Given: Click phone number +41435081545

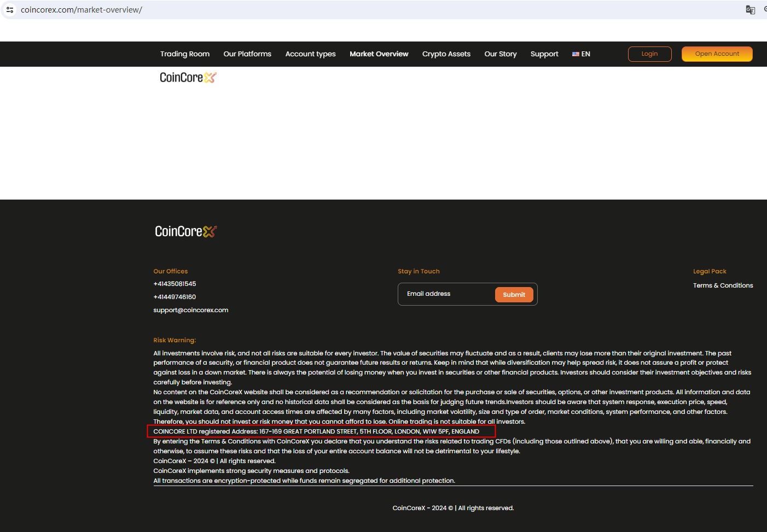Looking at the screenshot, I should pyautogui.click(x=175, y=284).
